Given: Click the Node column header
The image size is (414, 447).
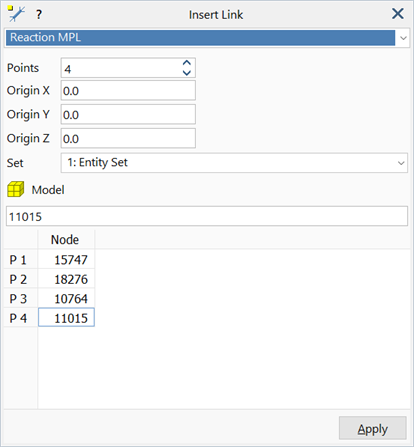Looking at the screenshot, I should [66, 240].
